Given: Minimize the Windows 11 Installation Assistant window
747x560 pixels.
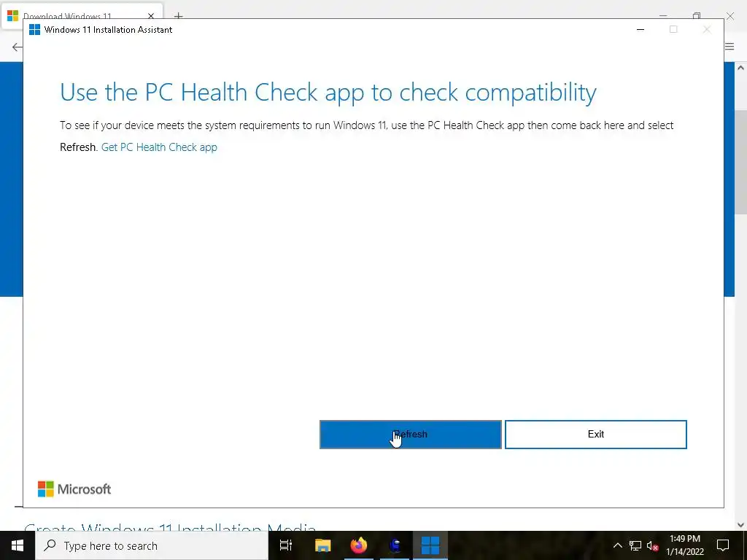Looking at the screenshot, I should pos(640,29).
